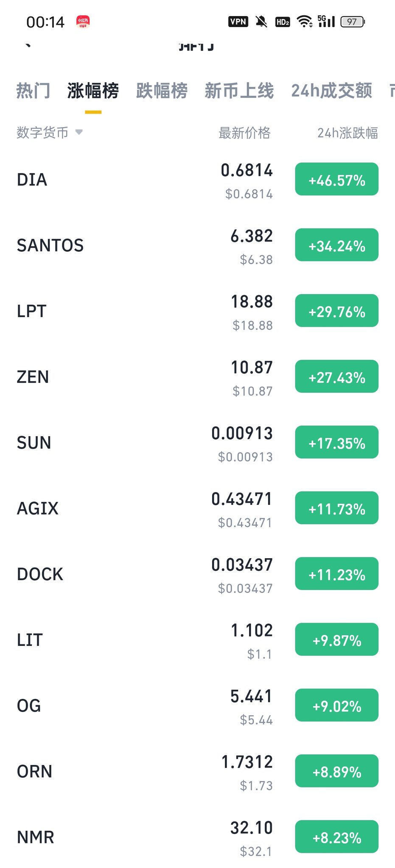Tap the back arrow at top left
Viewport: 395px width, 868px height.
28,46
